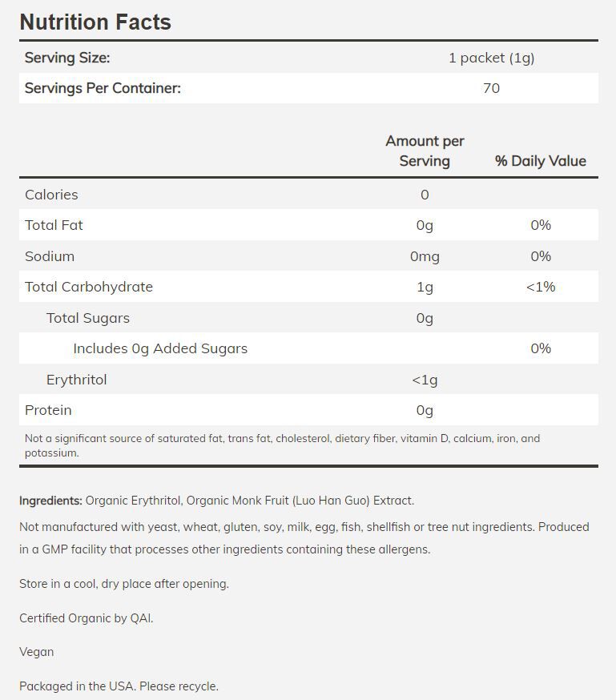Click the Serving Size label

coord(67,58)
